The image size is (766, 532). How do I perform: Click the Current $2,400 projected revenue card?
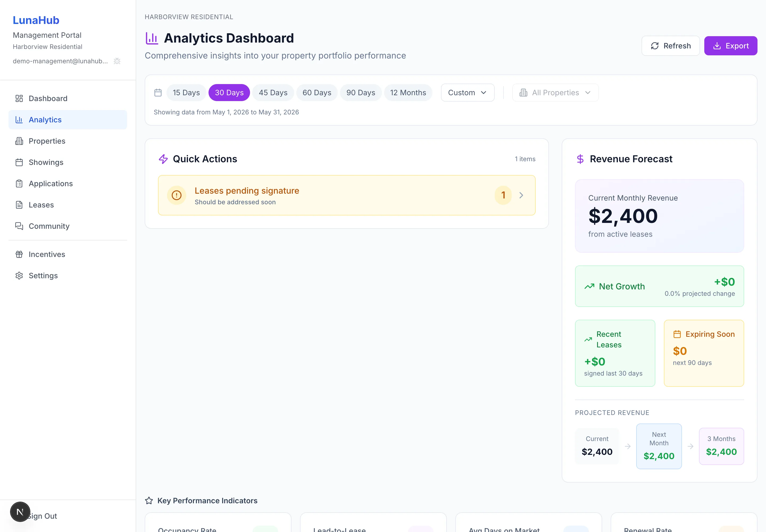click(x=597, y=446)
